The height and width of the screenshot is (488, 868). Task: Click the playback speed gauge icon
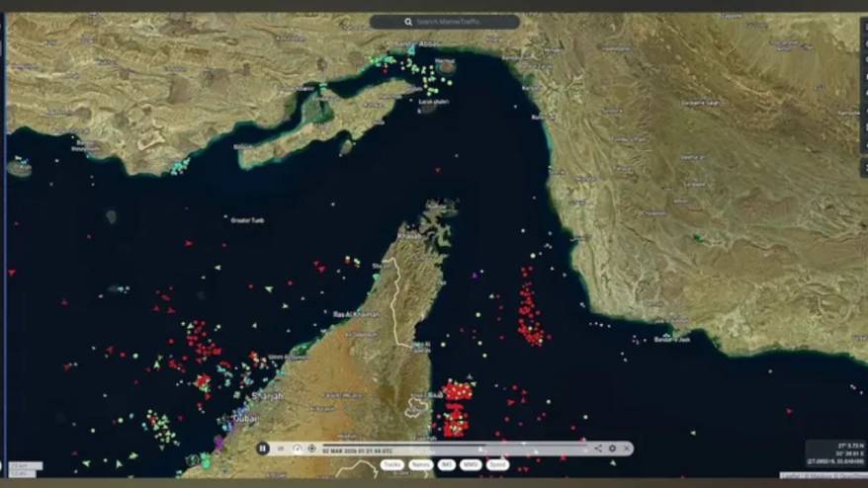297,448
